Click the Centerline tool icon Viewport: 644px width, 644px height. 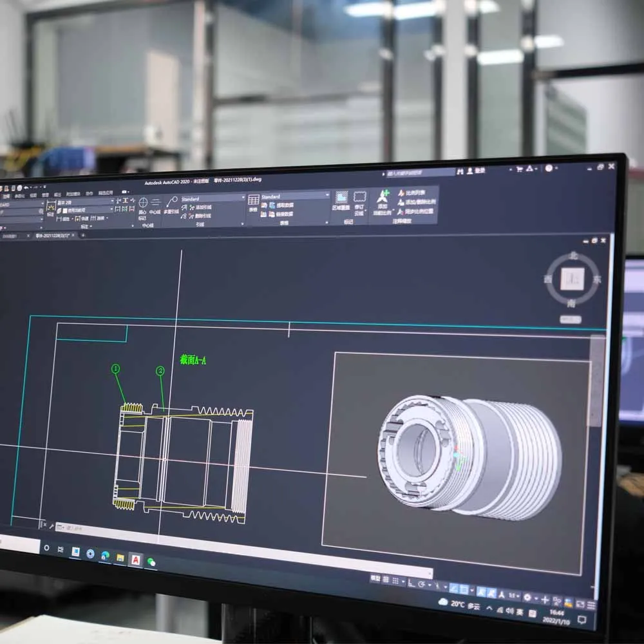pyautogui.click(x=155, y=206)
